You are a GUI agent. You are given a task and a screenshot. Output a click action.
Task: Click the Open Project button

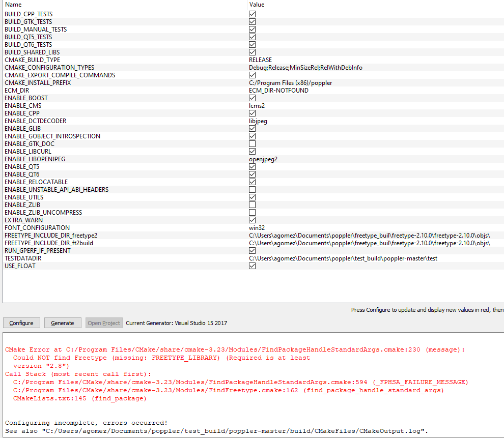[x=103, y=323]
